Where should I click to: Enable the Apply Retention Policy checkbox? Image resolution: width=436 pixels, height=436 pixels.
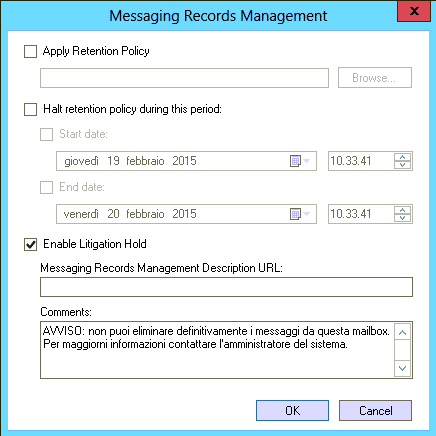pos(30,52)
